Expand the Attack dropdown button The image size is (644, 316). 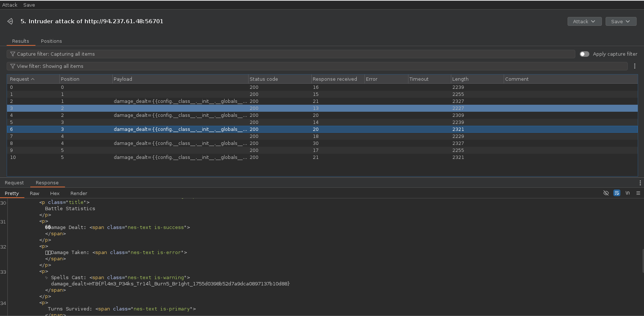tap(585, 21)
